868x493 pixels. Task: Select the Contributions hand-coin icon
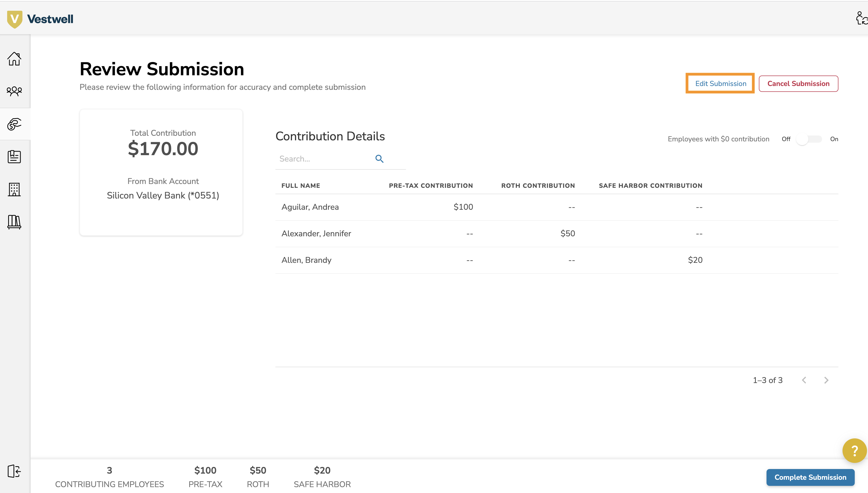pos(14,124)
